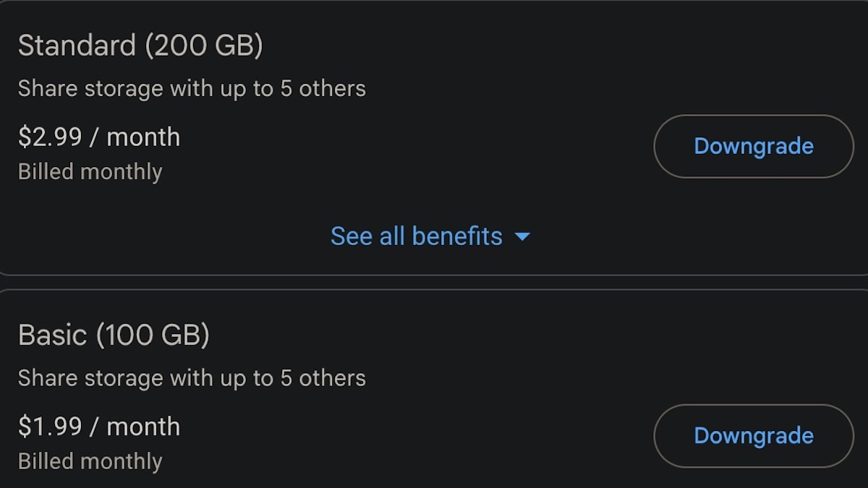The width and height of the screenshot is (868, 488).
Task: Select the Standard (200 GB) plan title
Action: [x=140, y=46]
